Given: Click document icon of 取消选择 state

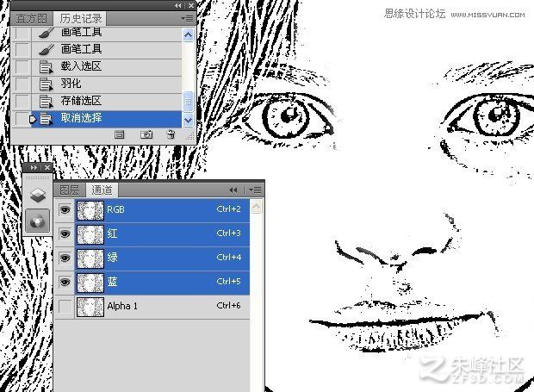Looking at the screenshot, I should pyautogui.click(x=46, y=119).
